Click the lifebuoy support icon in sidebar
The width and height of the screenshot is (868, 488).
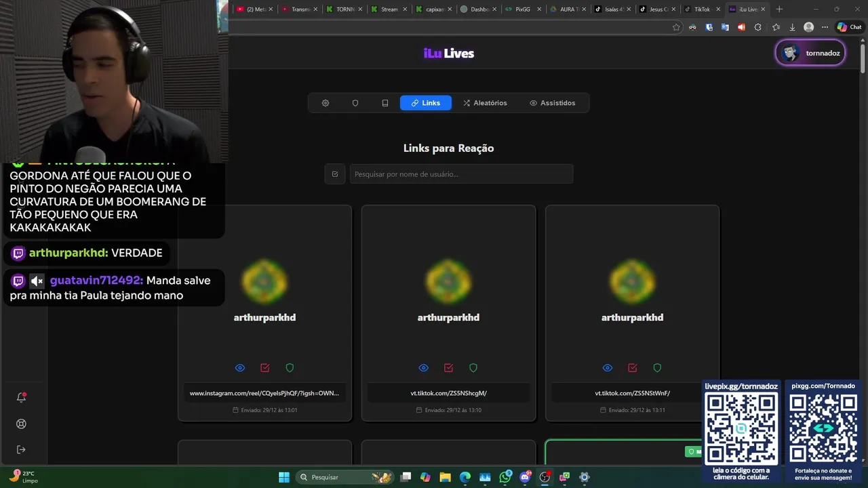[x=21, y=424]
